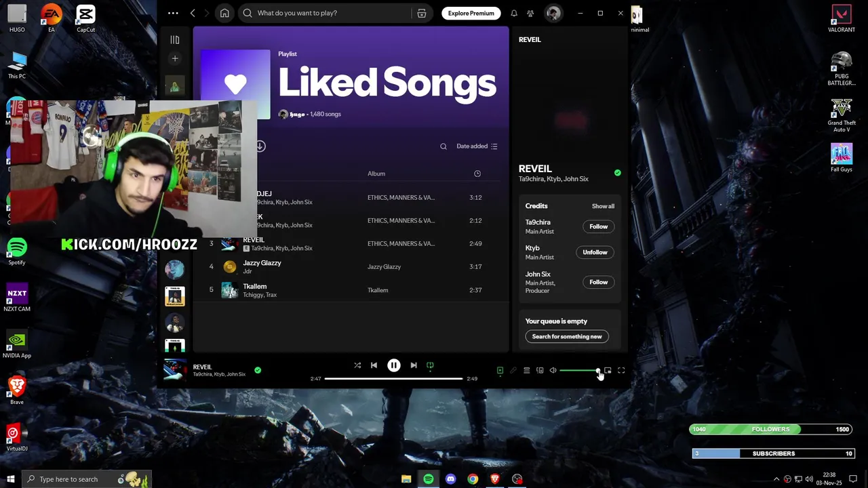This screenshot has width=868, height=488.
Task: Skip to next track
Action: (414, 365)
